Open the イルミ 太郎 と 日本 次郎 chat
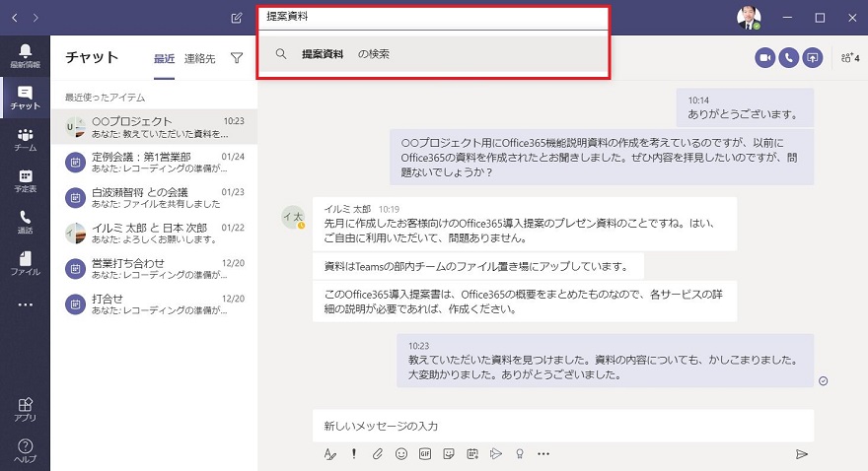Screen dimensions: 868x471 pos(155,234)
